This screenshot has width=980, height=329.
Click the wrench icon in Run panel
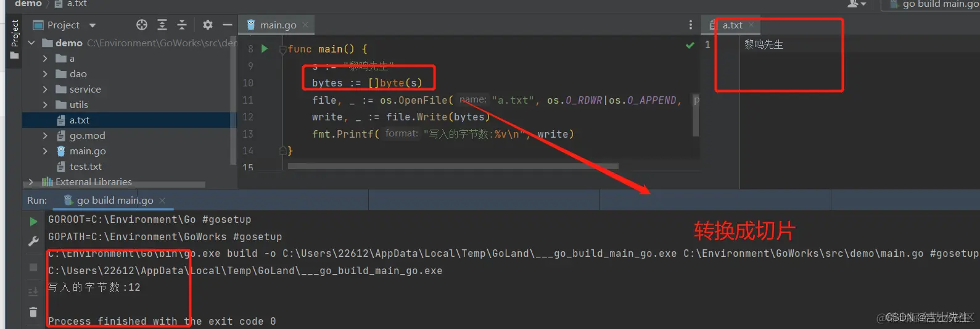pyautogui.click(x=33, y=241)
